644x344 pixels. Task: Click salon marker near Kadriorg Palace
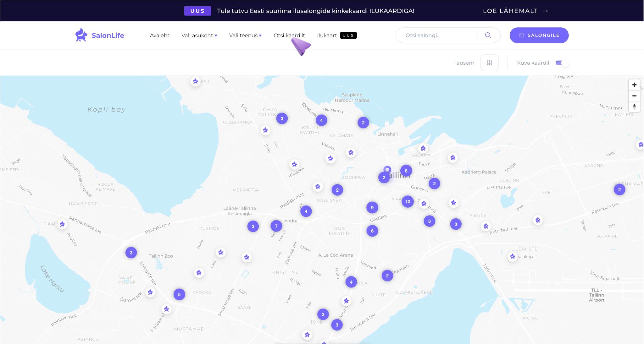click(452, 158)
